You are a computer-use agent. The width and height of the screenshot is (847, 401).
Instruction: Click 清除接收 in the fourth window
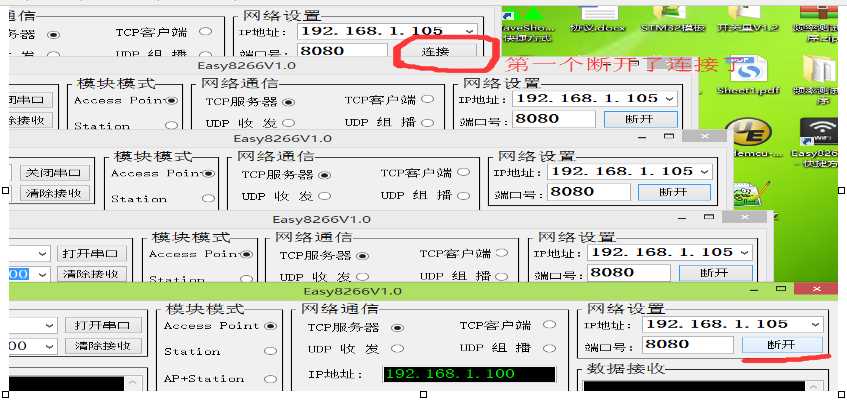[90, 273]
